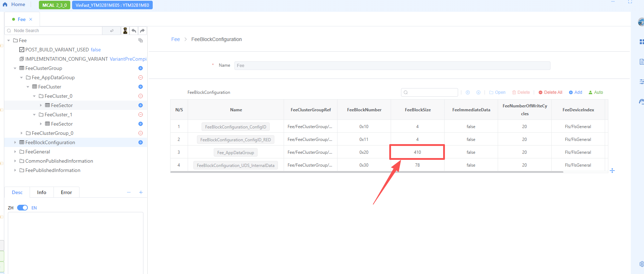The image size is (644, 274).
Task: Switch to the Error tab
Action: [66, 192]
